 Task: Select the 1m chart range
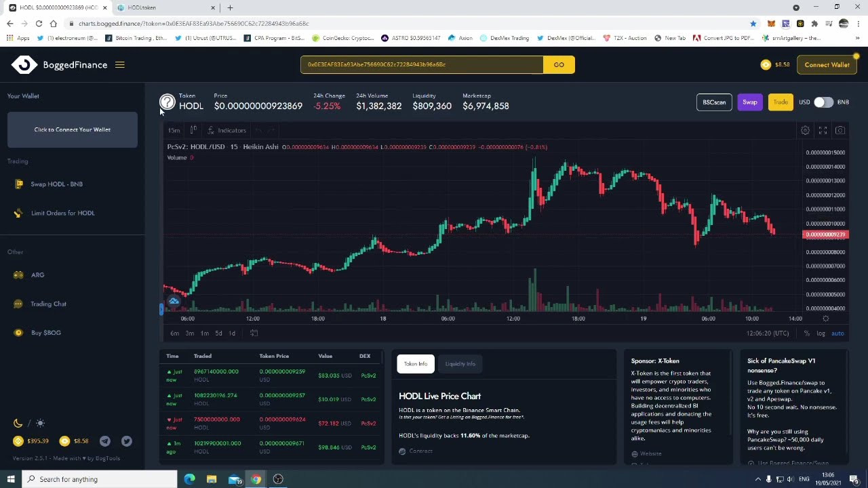click(204, 333)
